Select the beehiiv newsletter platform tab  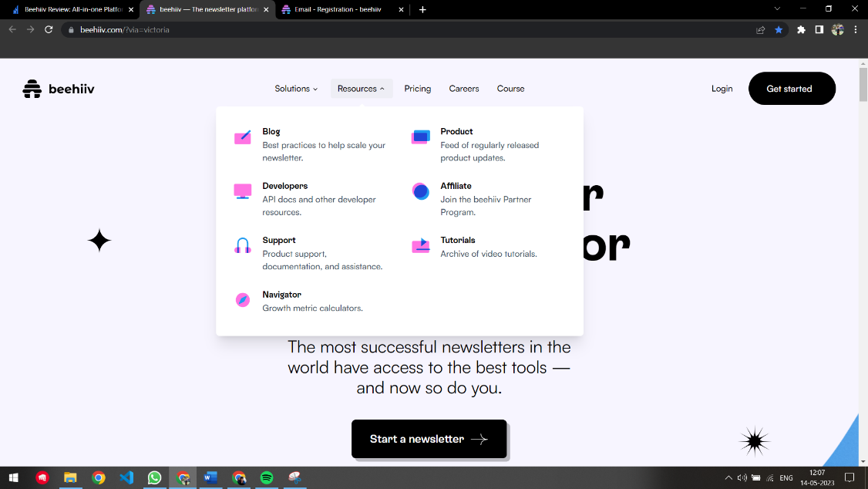[207, 9]
